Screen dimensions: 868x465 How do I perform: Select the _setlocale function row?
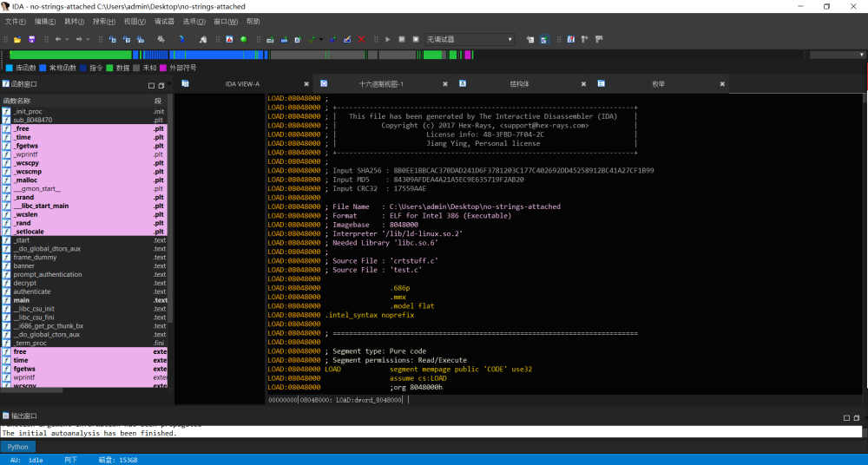(84, 232)
